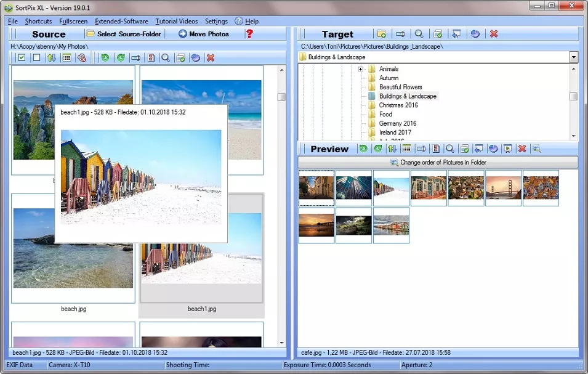This screenshot has width=588, height=374.
Task: Open the Settings menu
Action: coord(216,22)
